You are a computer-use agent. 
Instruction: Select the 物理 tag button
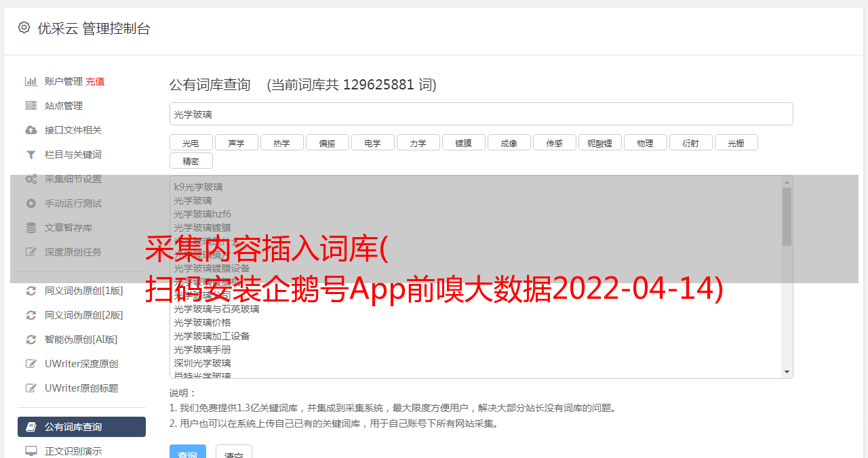[645, 142]
